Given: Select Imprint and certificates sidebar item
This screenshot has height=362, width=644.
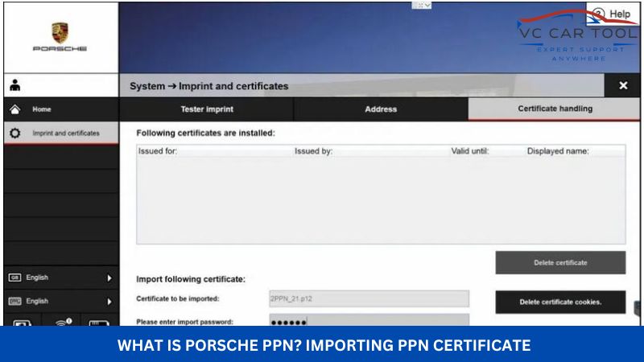Looking at the screenshot, I should (x=61, y=133).
